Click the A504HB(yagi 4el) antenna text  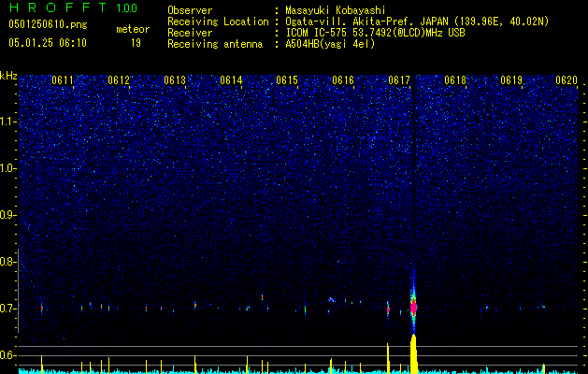[x=330, y=44]
